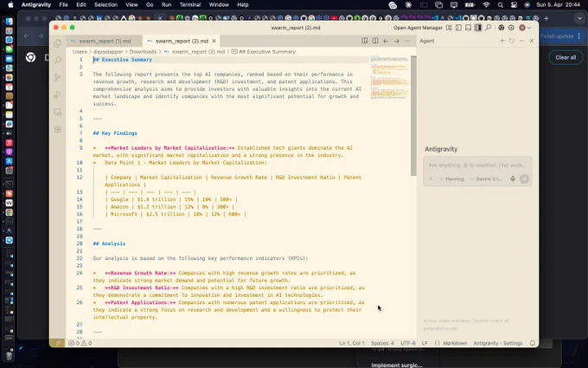Navigate forward with the editor right arrow
The width and height of the screenshot is (588, 368).
[x=396, y=41]
